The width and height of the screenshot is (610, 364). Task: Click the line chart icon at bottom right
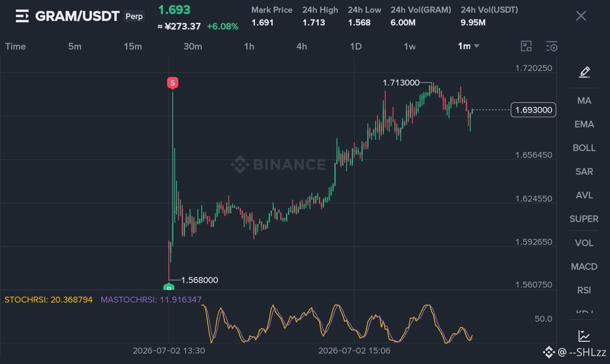[x=584, y=336]
